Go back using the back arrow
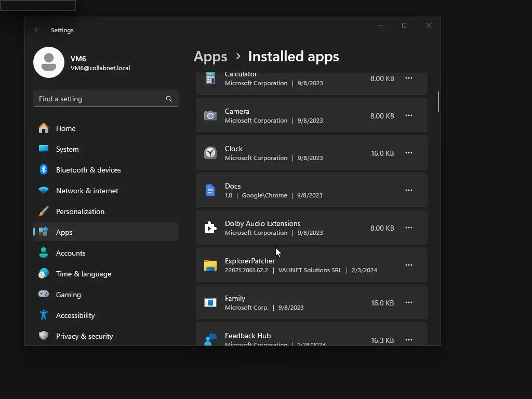This screenshot has width=532, height=399. click(37, 30)
